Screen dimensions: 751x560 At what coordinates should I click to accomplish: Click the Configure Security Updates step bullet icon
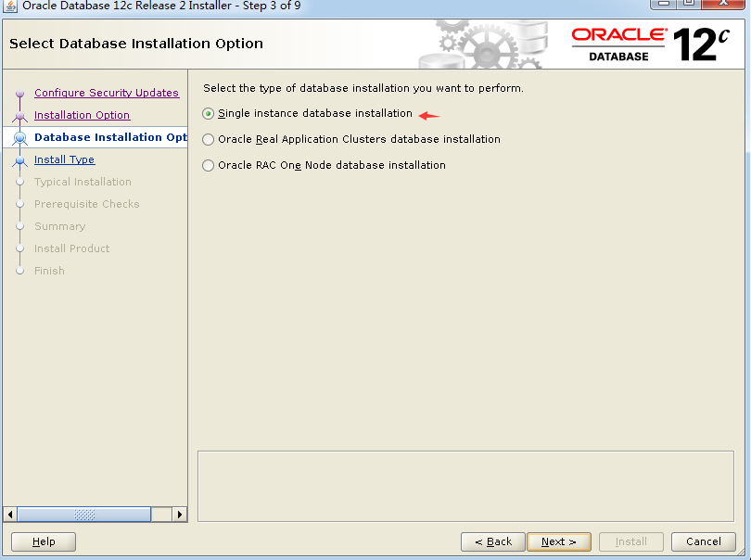point(19,93)
